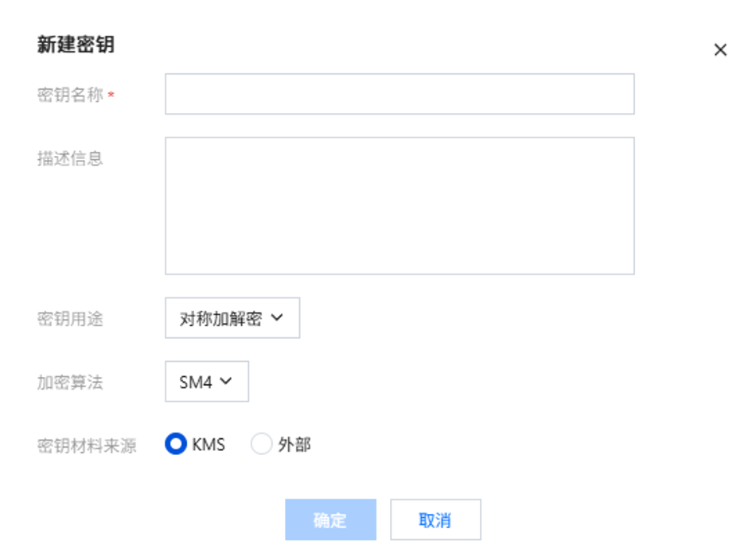The height and width of the screenshot is (560, 740).
Task: Click the 新建密钥 dialog title
Action: pos(76,45)
